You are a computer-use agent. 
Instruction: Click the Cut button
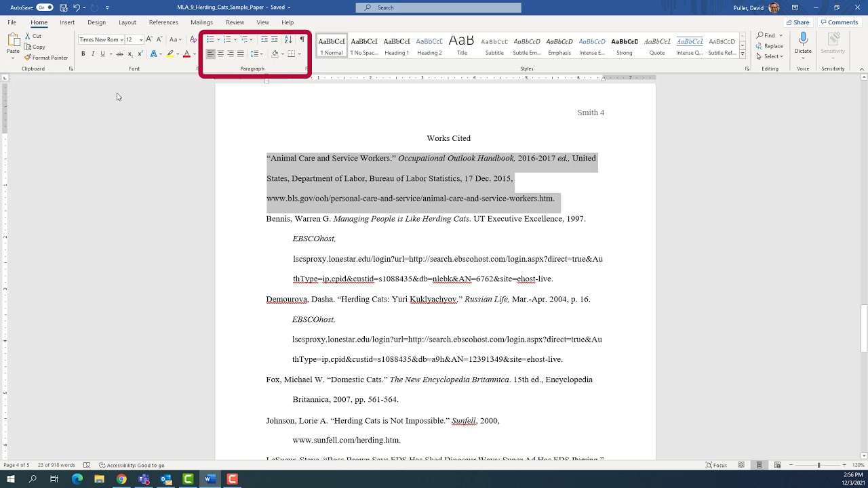pos(33,36)
